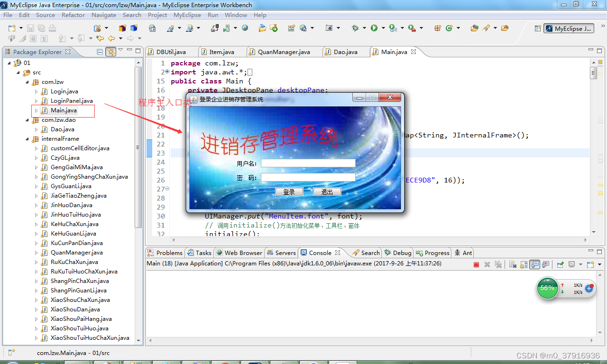
Task: Collapse the internalFrame package in Package Explorer
Action: click(27, 138)
